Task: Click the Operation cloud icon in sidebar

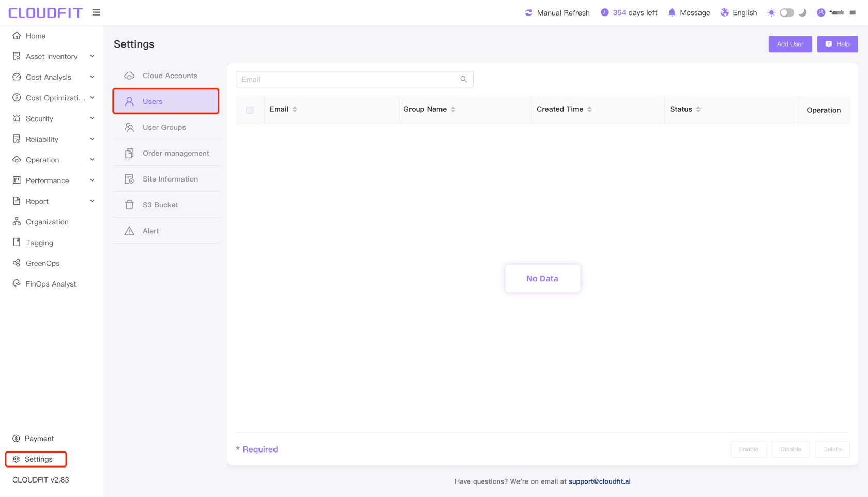Action: pos(17,160)
